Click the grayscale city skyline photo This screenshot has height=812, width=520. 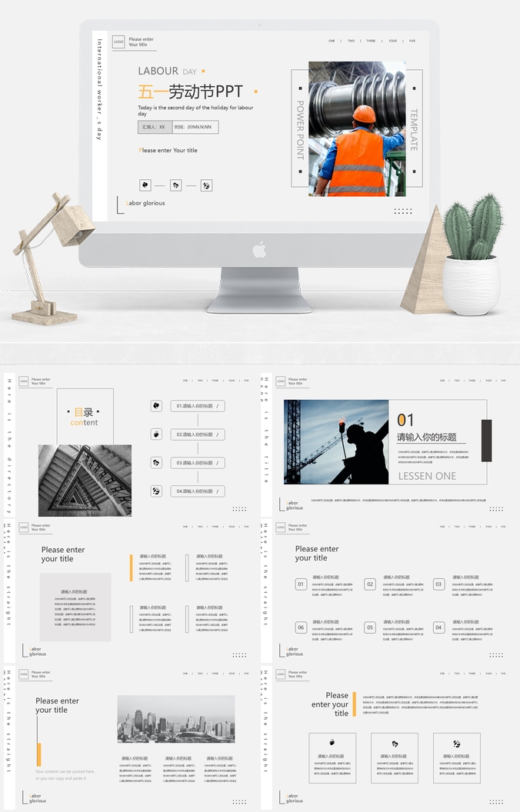(176, 719)
